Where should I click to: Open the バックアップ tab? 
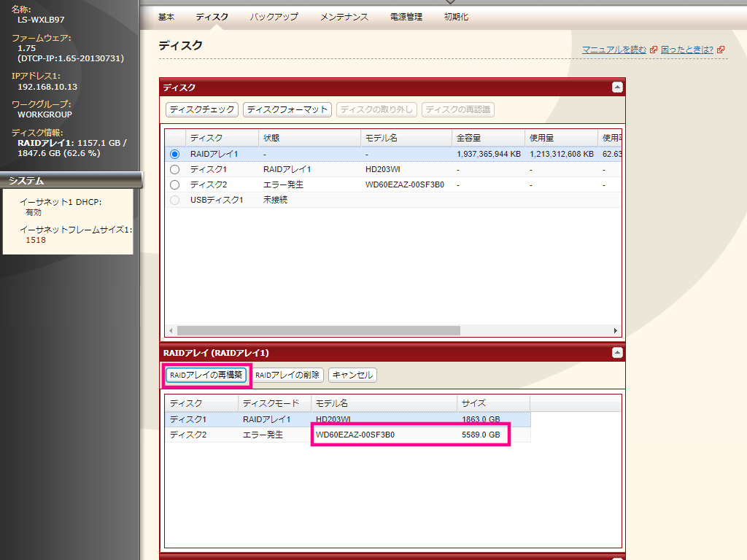coord(274,17)
